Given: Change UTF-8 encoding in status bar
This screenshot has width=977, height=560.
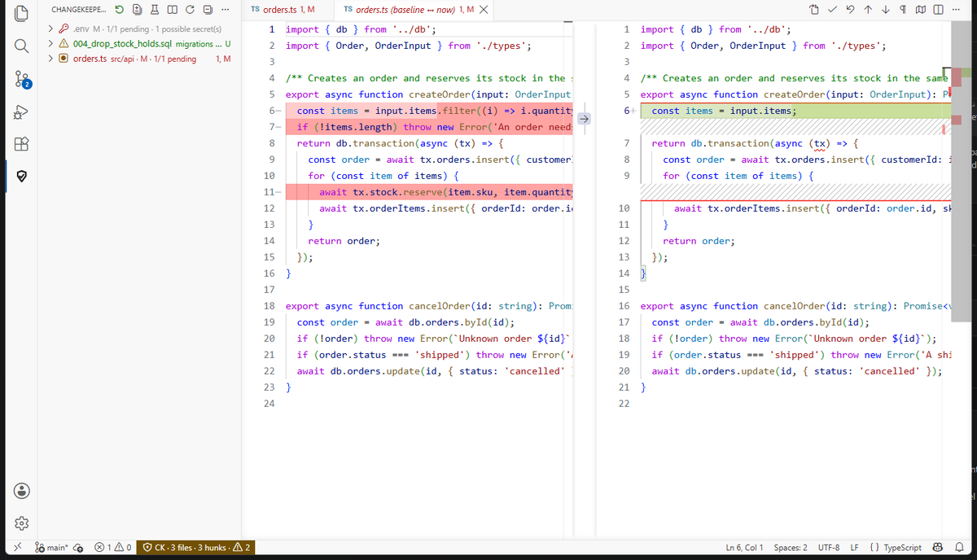Looking at the screenshot, I should pyautogui.click(x=830, y=549).
